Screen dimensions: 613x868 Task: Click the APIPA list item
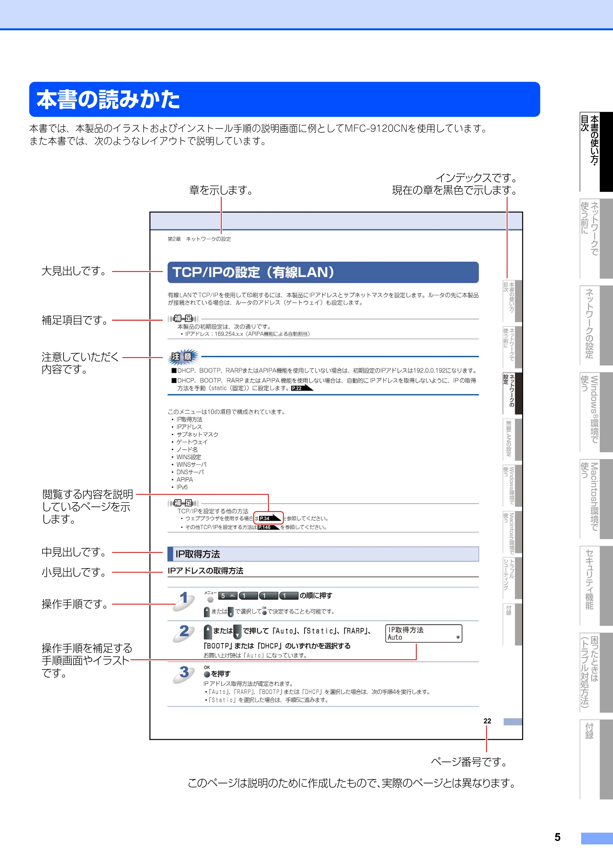click(185, 479)
